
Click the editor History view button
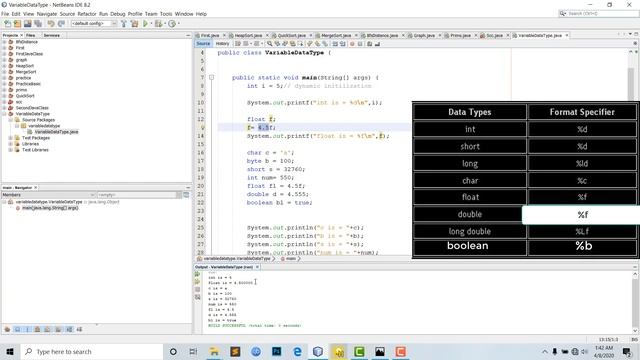222,44
